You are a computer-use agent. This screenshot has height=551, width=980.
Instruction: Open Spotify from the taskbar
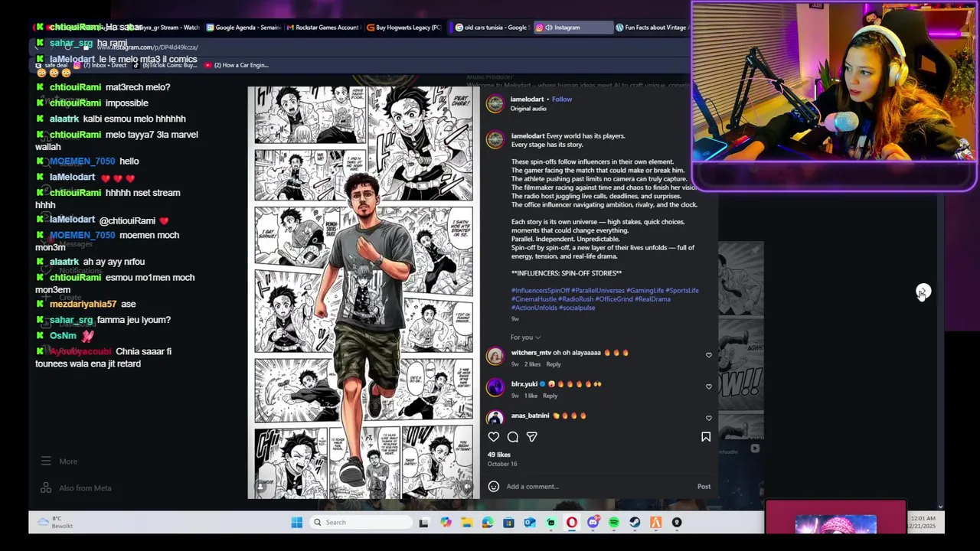(x=613, y=523)
